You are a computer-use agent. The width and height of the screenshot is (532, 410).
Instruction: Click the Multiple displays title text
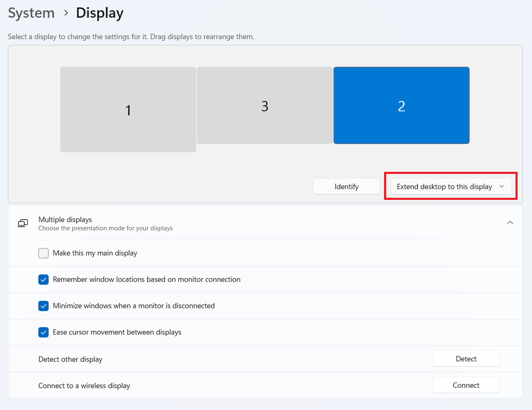(x=65, y=220)
